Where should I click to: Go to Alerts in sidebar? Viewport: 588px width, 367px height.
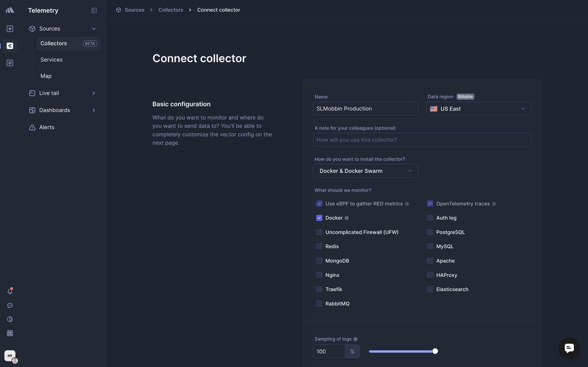coord(47,127)
